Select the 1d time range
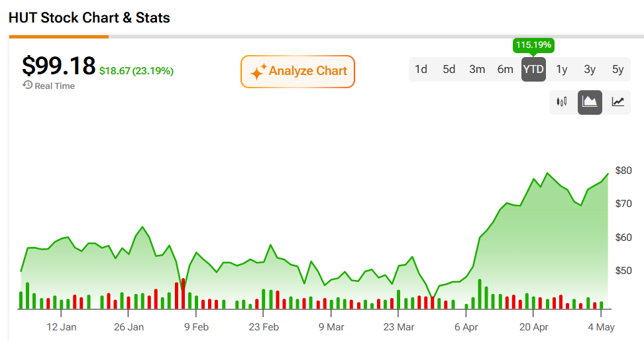644x341 pixels. [x=421, y=69]
